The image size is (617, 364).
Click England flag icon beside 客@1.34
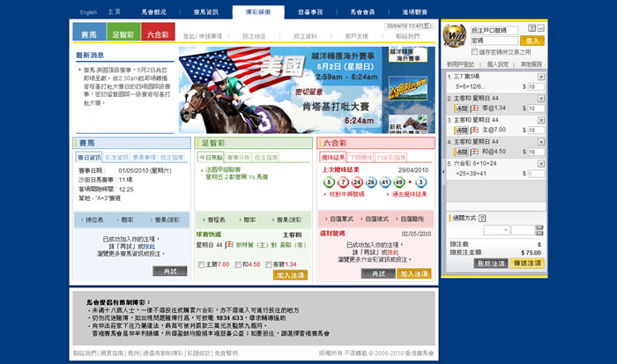pos(474,108)
